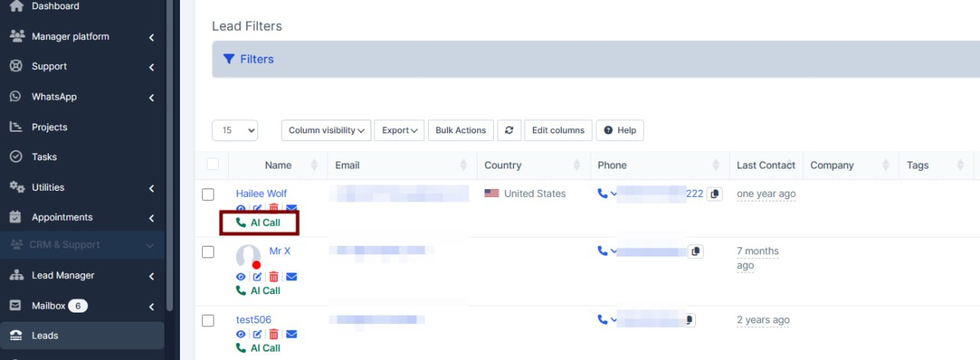View test506 lead with eye icon
The image size is (980, 360).
click(241, 334)
